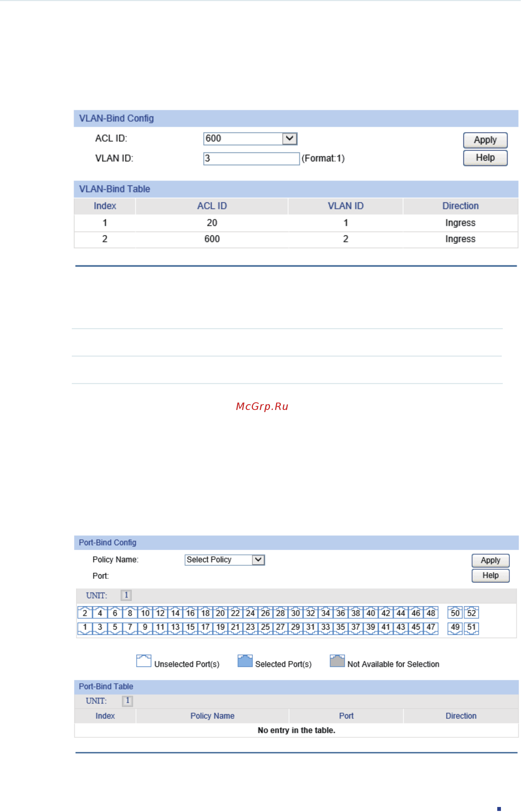Viewport: 521px width, 812px height.
Task: Select port 8 icon
Action: click(130, 613)
